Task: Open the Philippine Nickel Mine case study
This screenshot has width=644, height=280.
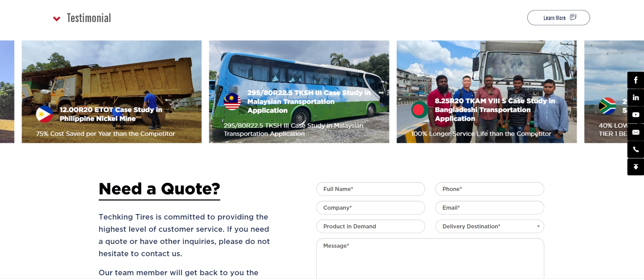Action: pyautogui.click(x=112, y=92)
